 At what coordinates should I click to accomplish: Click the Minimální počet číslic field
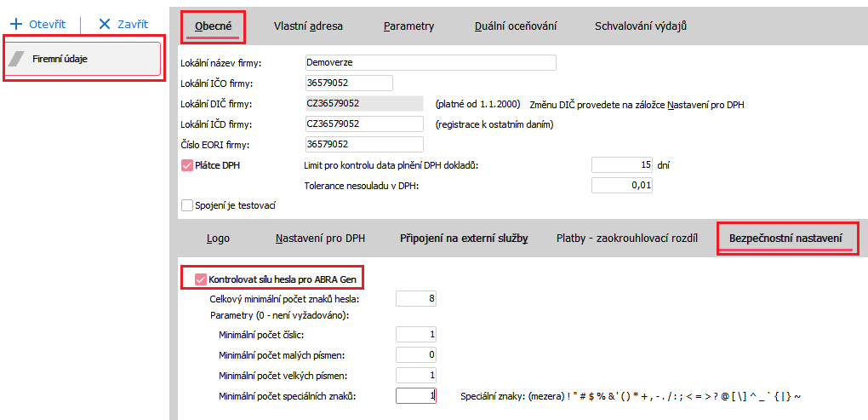coord(415,335)
